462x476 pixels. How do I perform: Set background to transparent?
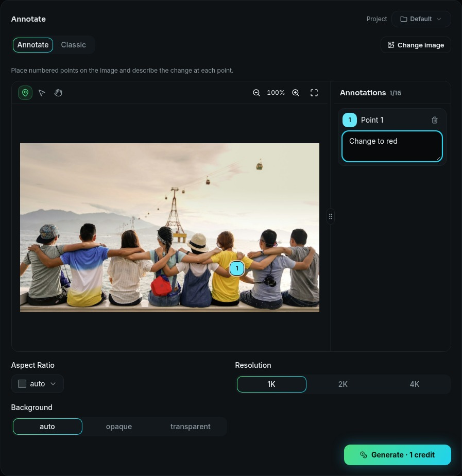tap(191, 427)
